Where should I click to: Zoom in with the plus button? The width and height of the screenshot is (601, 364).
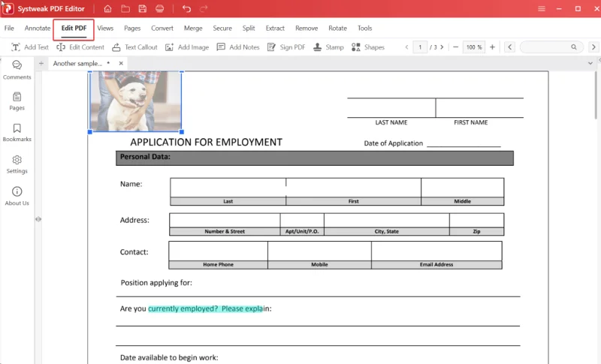coord(493,47)
